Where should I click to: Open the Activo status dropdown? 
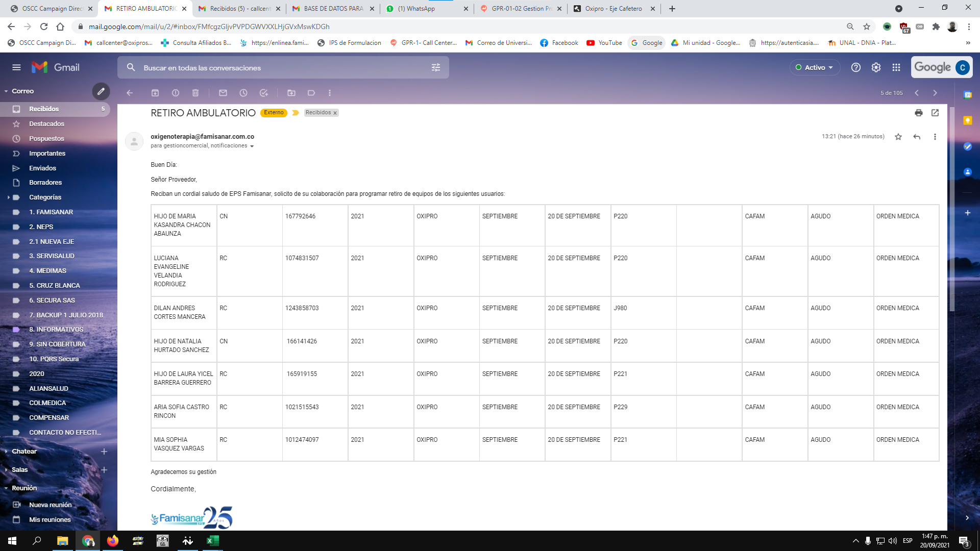coord(815,67)
